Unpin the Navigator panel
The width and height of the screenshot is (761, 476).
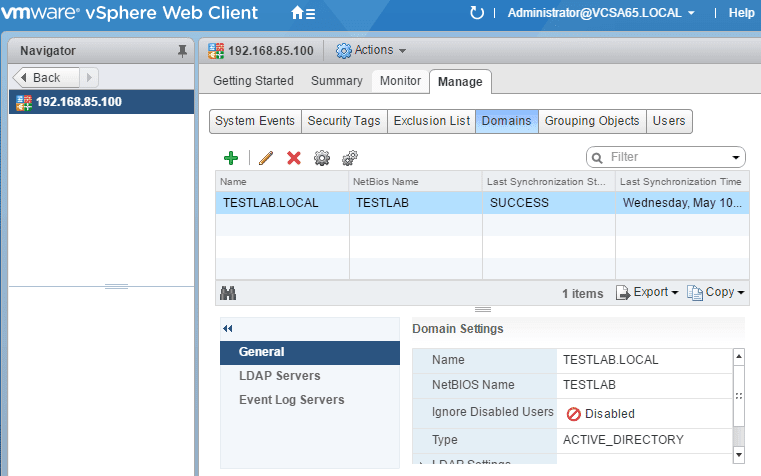click(x=182, y=51)
